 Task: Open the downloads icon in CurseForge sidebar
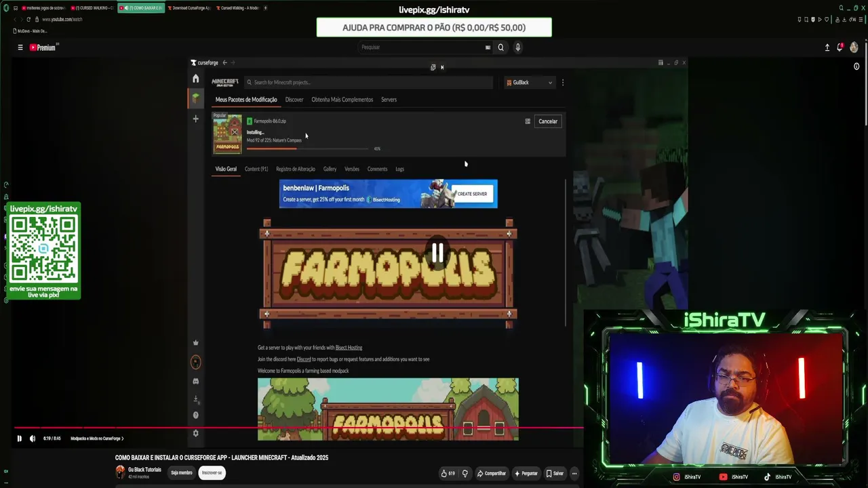pos(195,399)
